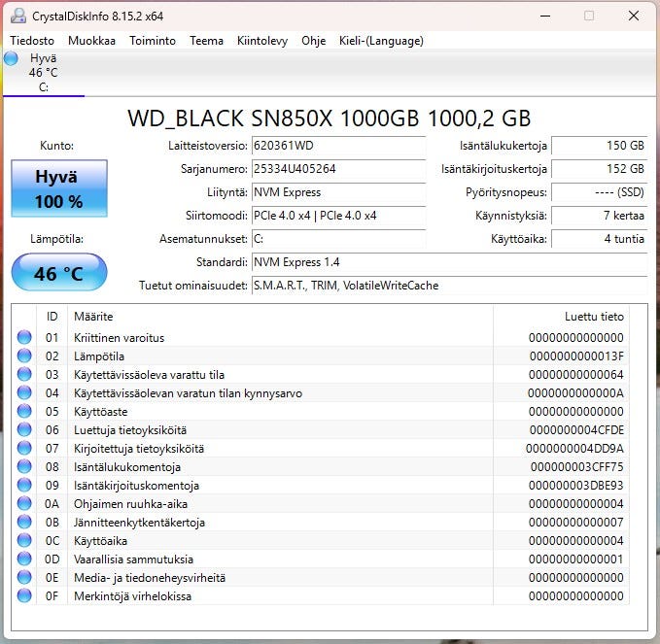Screen dimensions: 660x644
Task: Open the Toiminto menu
Action: coord(153,41)
